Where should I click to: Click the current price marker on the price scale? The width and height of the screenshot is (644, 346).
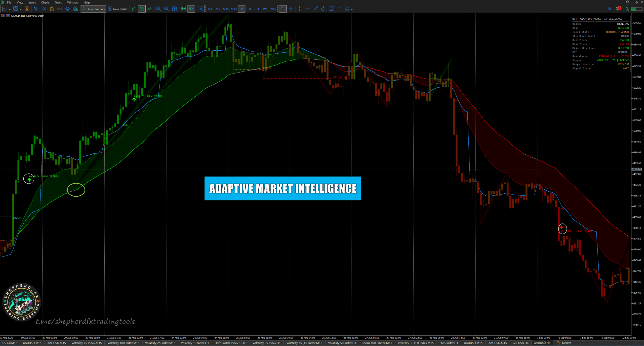pos(637,169)
